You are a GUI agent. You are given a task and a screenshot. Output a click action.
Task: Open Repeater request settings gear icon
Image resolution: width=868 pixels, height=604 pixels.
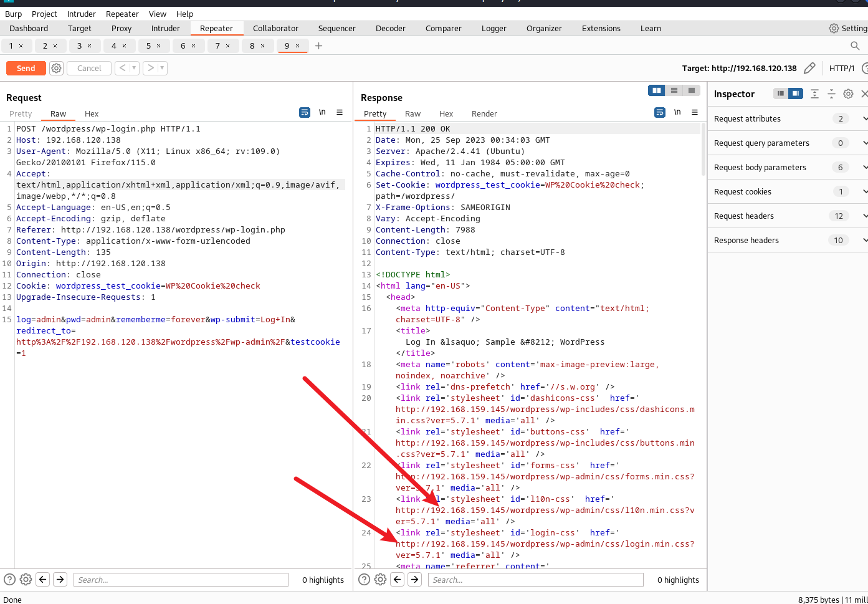pyautogui.click(x=57, y=69)
